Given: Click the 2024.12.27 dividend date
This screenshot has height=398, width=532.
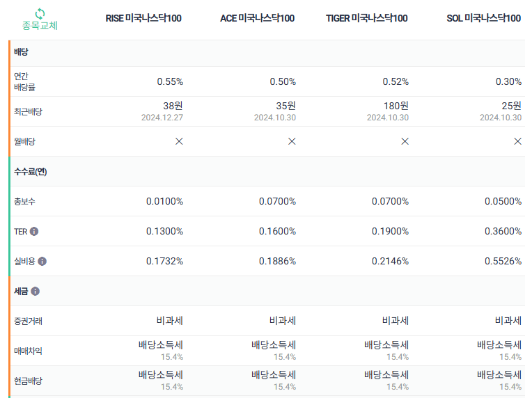Looking at the screenshot, I should [162, 118].
